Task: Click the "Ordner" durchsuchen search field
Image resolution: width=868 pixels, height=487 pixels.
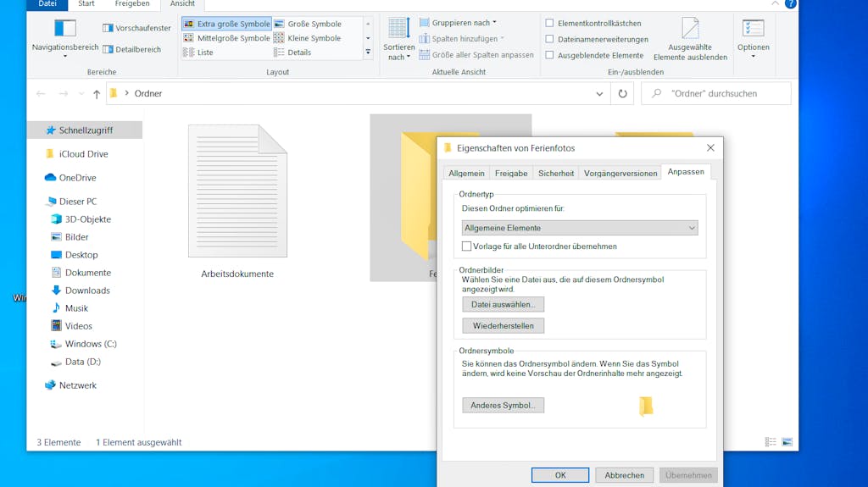Action: click(x=715, y=93)
